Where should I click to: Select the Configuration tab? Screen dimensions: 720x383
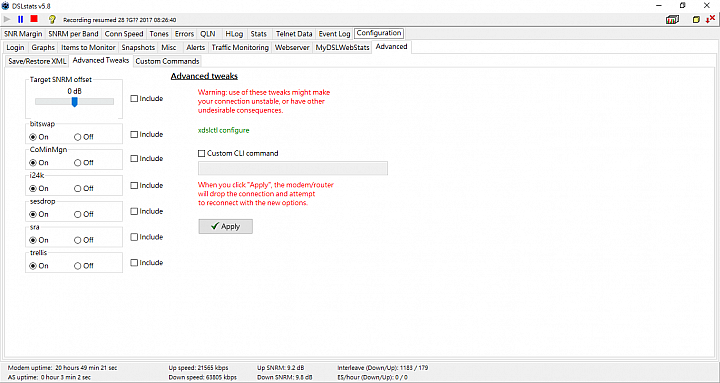click(379, 33)
